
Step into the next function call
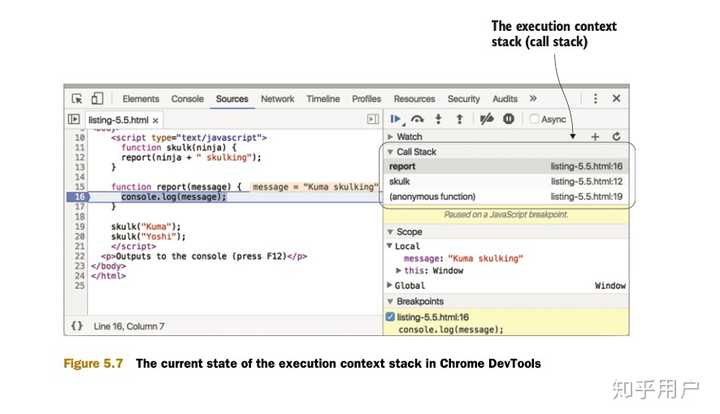(x=438, y=119)
